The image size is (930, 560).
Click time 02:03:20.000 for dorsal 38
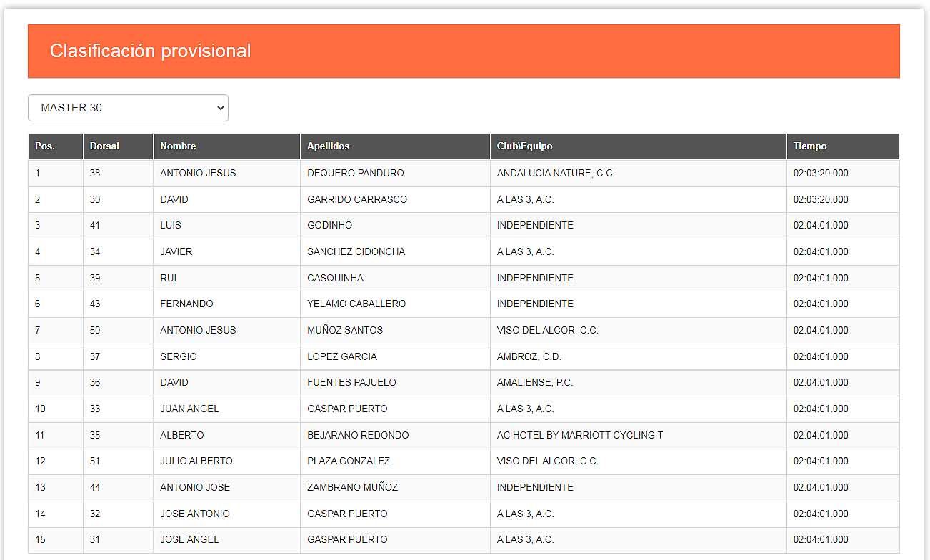[x=821, y=173]
